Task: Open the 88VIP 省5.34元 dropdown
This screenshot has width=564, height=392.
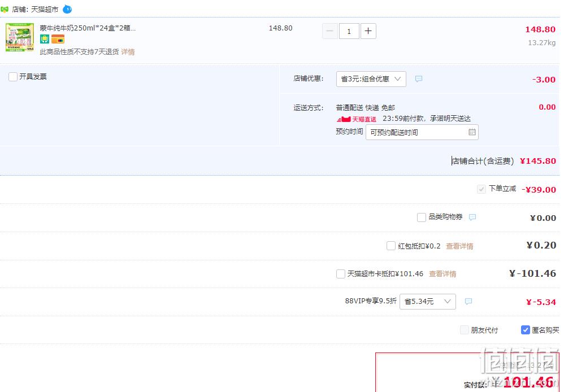Action: (428, 302)
